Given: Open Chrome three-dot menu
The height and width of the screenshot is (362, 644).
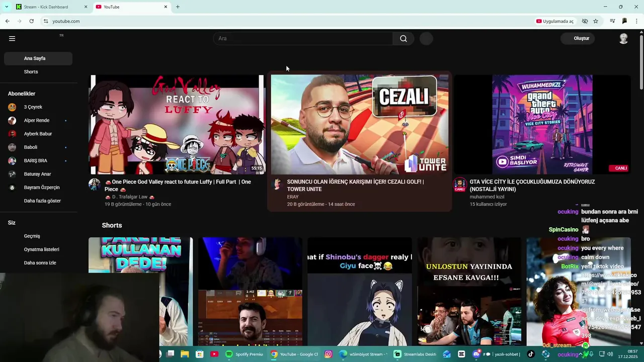Looking at the screenshot, I should pos(637,21).
